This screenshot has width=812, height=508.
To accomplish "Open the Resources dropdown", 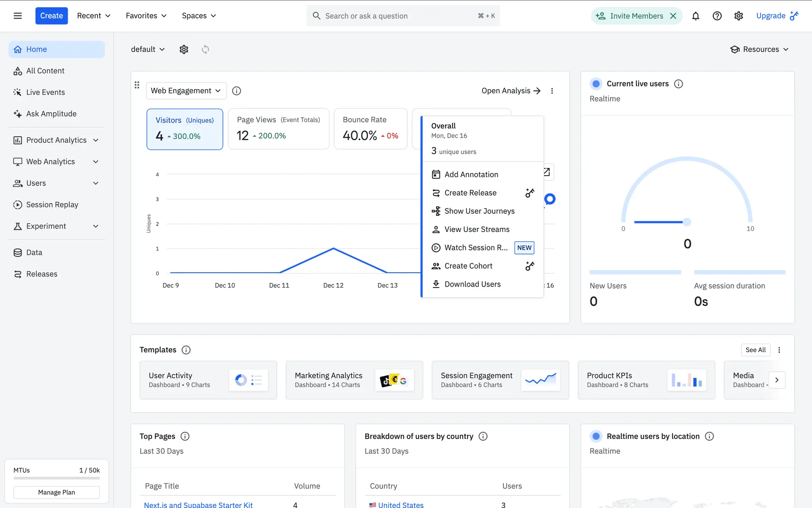I will [760, 50].
